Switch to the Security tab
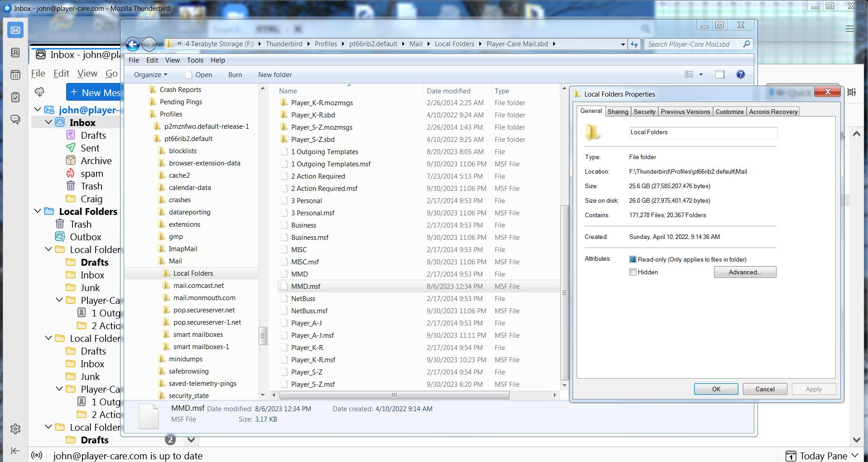Image resolution: width=868 pixels, height=462 pixels. point(644,112)
